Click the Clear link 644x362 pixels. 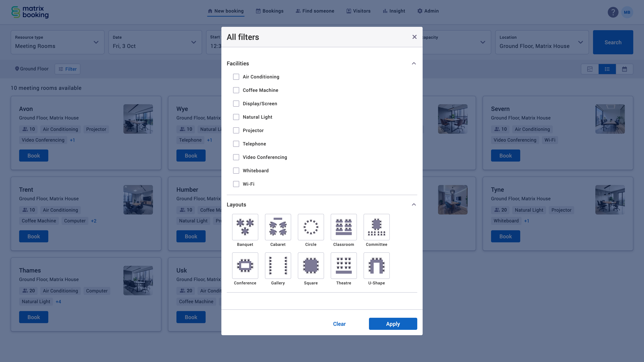click(339, 324)
